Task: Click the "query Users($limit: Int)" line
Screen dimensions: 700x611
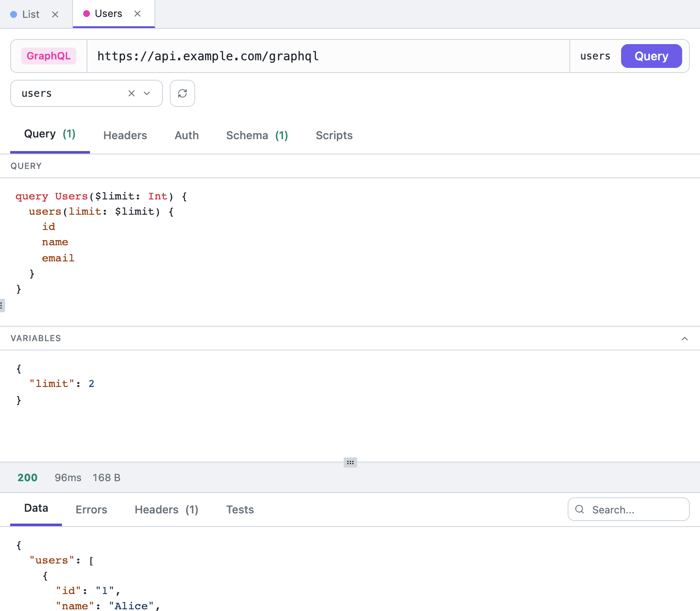Action: [101, 196]
